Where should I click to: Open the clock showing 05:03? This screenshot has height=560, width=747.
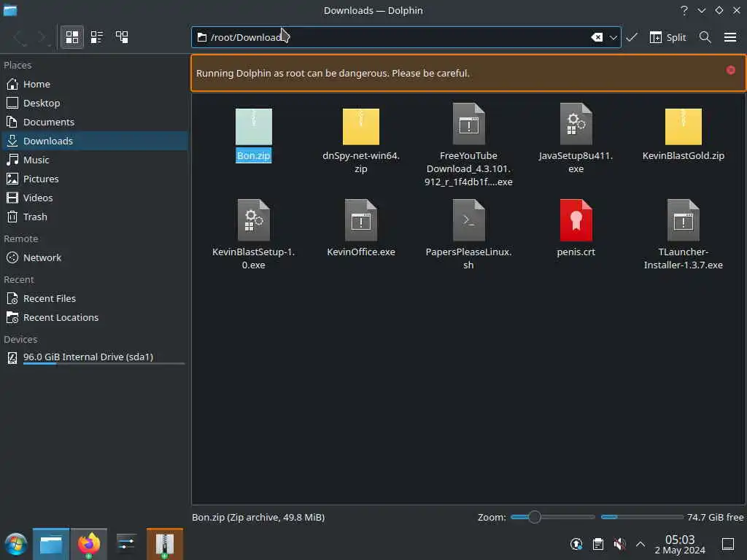[x=680, y=544]
